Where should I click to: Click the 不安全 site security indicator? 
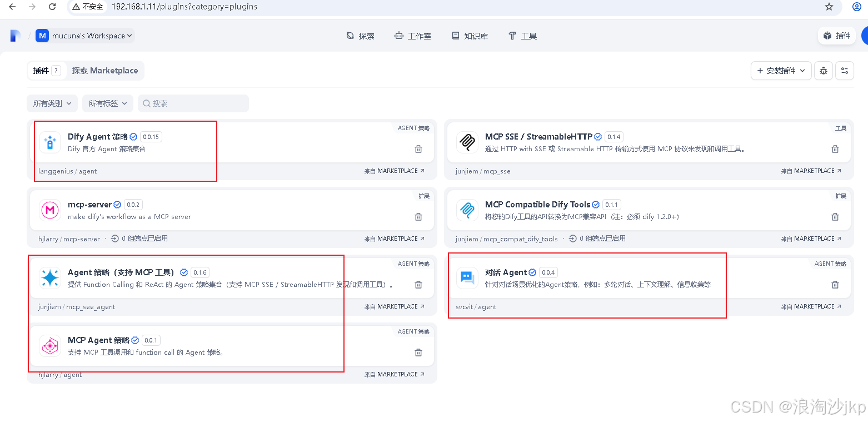[88, 7]
